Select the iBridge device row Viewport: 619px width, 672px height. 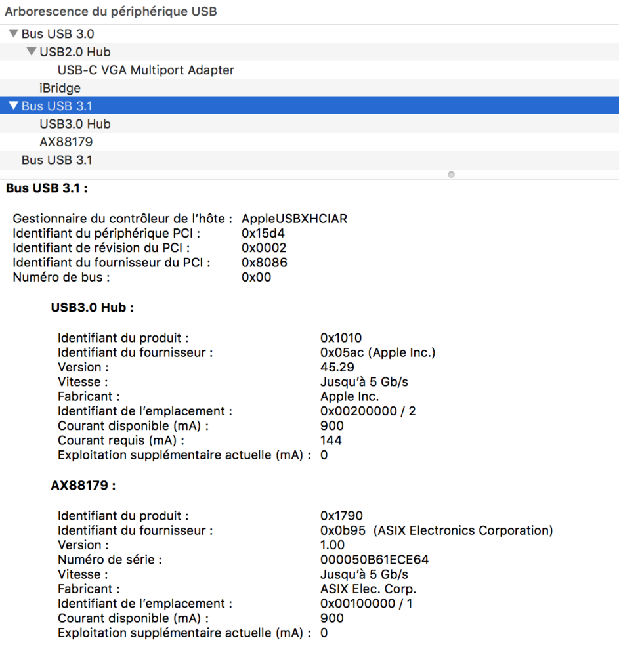point(60,88)
